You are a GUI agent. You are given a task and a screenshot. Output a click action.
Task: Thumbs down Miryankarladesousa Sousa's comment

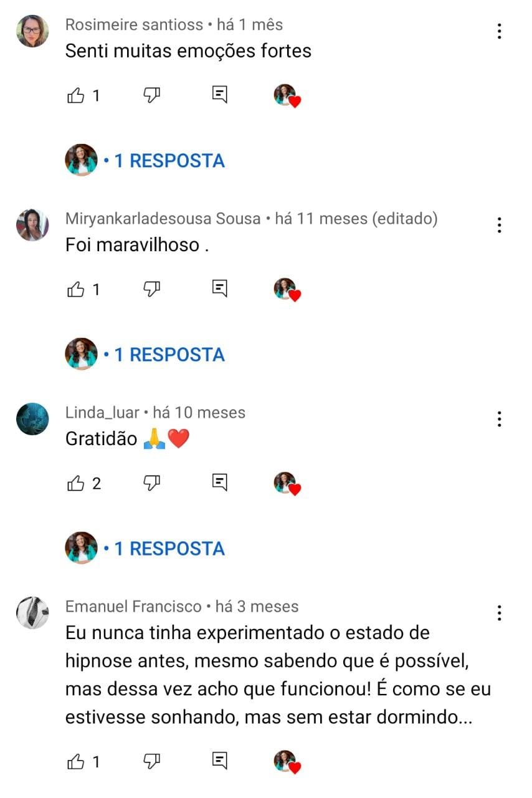[x=152, y=289]
